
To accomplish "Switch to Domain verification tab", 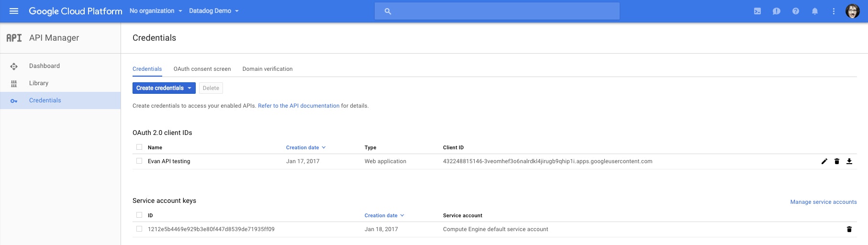I will click(267, 69).
